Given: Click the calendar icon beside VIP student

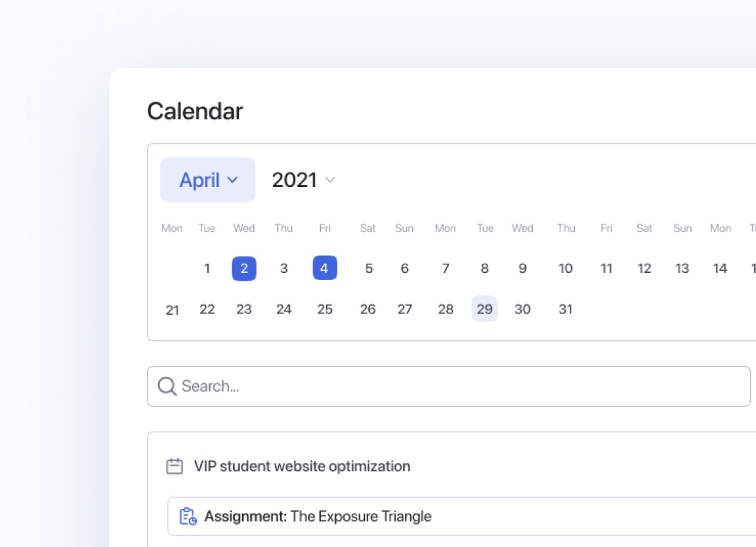Looking at the screenshot, I should pos(175,466).
